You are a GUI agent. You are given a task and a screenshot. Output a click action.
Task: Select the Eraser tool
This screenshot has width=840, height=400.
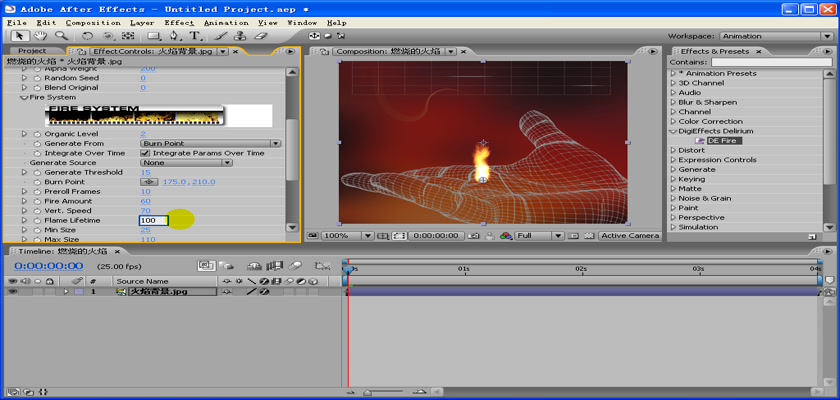(260, 36)
